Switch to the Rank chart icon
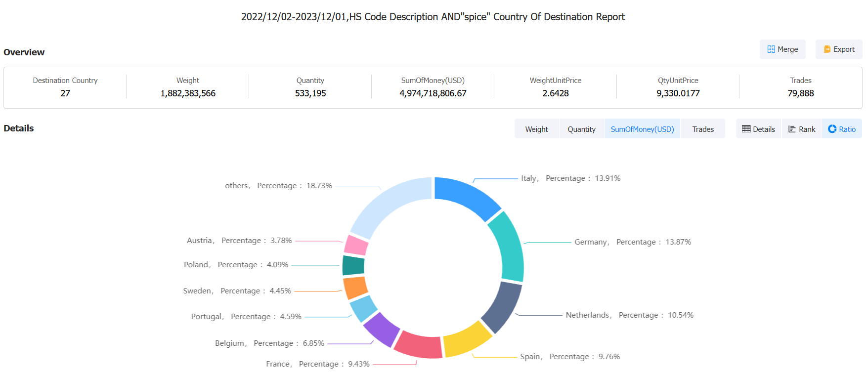Viewport: 868px width, 372px height. point(792,129)
